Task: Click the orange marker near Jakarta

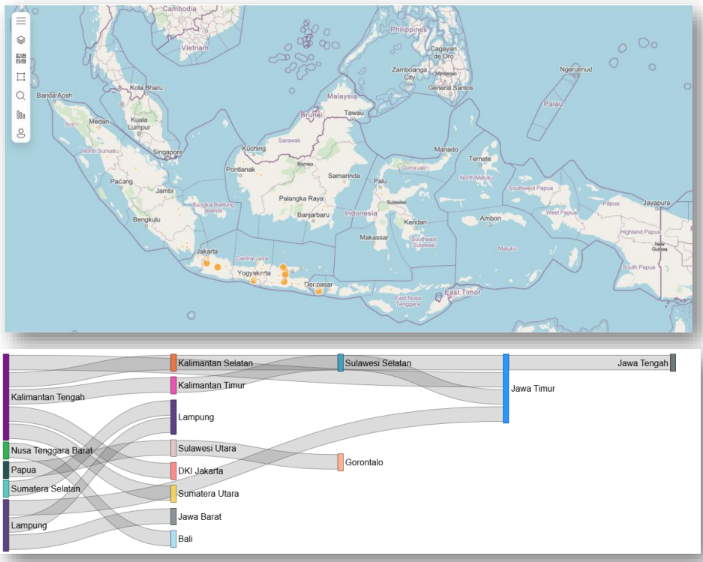Action: click(x=206, y=264)
